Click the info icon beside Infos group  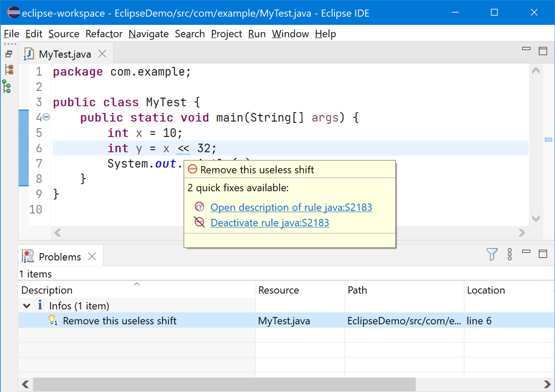click(x=40, y=305)
